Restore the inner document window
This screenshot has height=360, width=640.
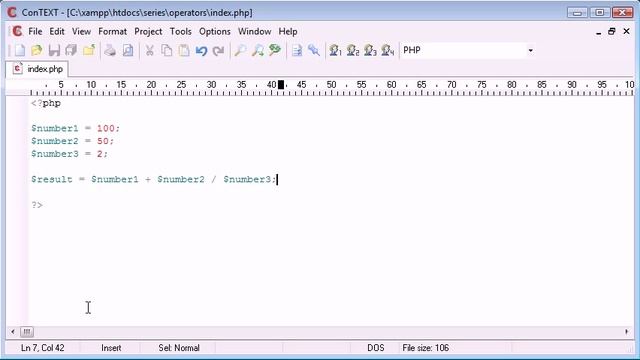(611, 31)
